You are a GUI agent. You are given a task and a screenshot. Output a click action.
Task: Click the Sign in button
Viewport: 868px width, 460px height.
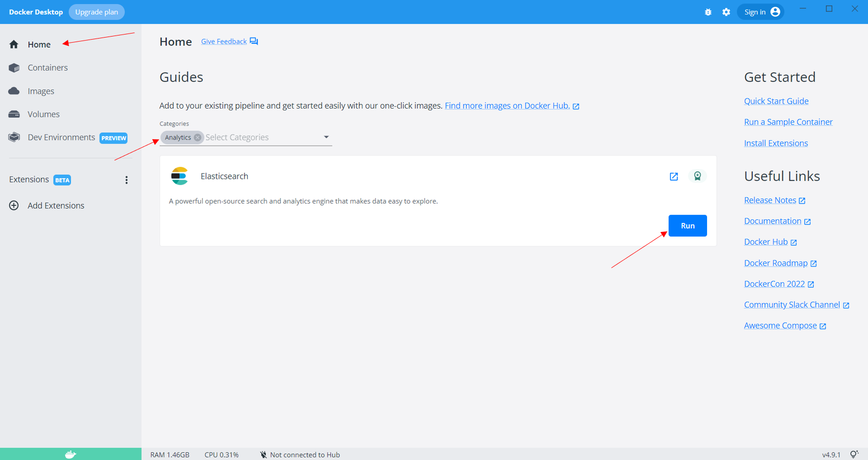pyautogui.click(x=760, y=12)
